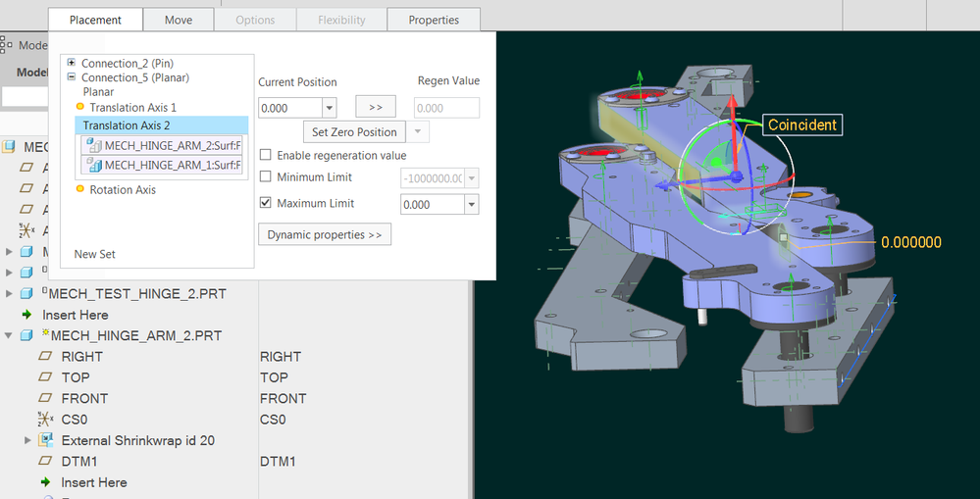Image resolution: width=980 pixels, height=499 pixels.
Task: Select MECH_HINGE_ARM_2:Surf reference icon
Action: (95, 146)
